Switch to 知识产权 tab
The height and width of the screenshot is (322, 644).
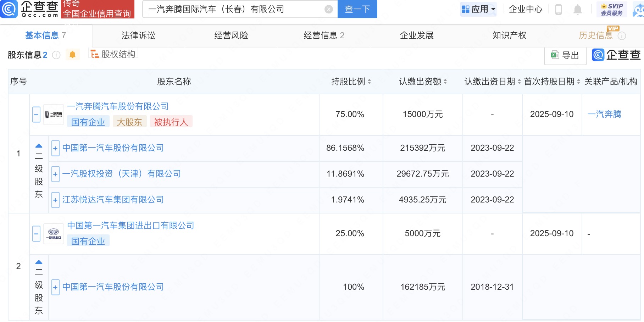click(x=509, y=35)
